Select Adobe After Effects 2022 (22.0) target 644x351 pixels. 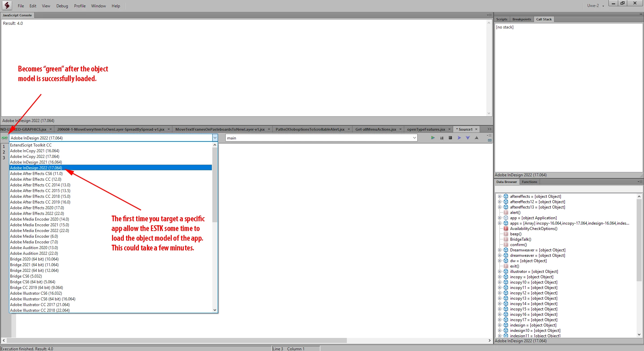point(111,214)
